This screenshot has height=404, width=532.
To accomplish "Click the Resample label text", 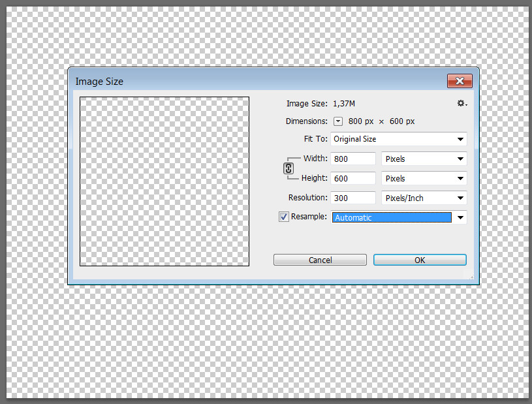I will click(309, 217).
